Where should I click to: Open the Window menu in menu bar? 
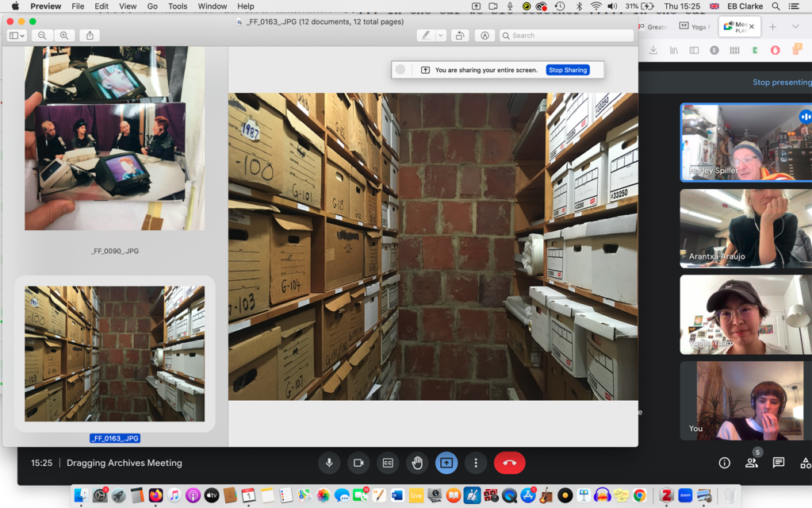tap(212, 6)
